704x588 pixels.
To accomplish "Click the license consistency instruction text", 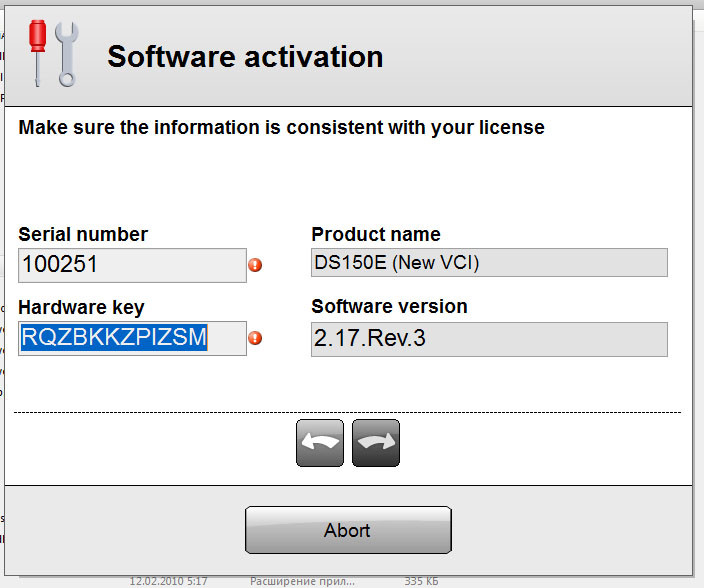I will (282, 128).
